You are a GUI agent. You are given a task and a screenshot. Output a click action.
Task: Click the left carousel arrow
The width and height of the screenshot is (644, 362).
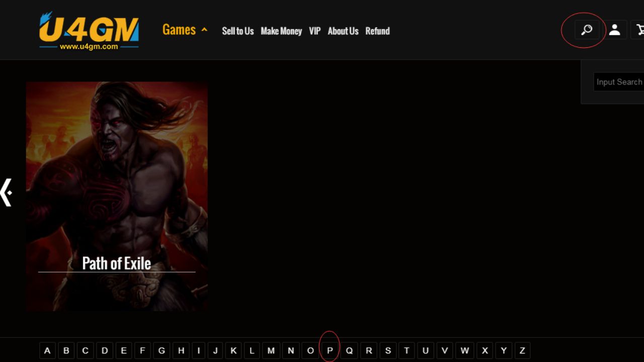[6, 192]
